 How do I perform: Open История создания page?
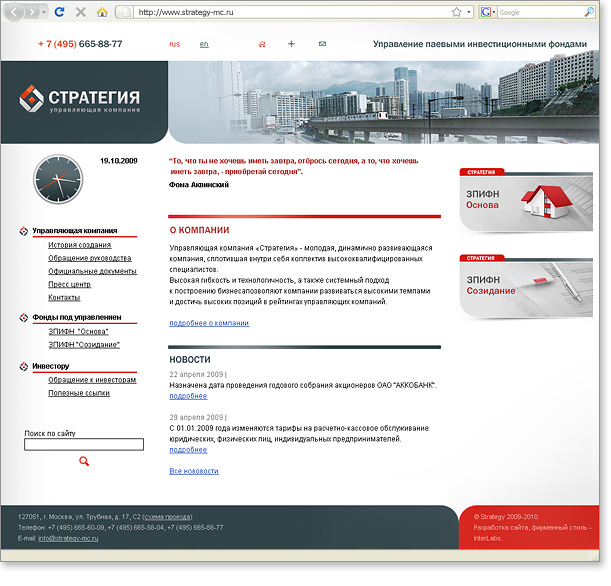click(79, 245)
